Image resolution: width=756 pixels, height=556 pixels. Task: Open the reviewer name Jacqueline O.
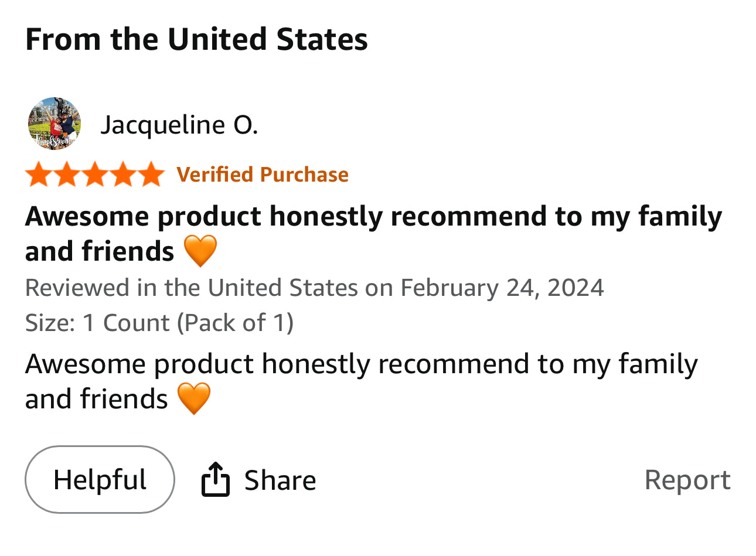click(x=179, y=125)
